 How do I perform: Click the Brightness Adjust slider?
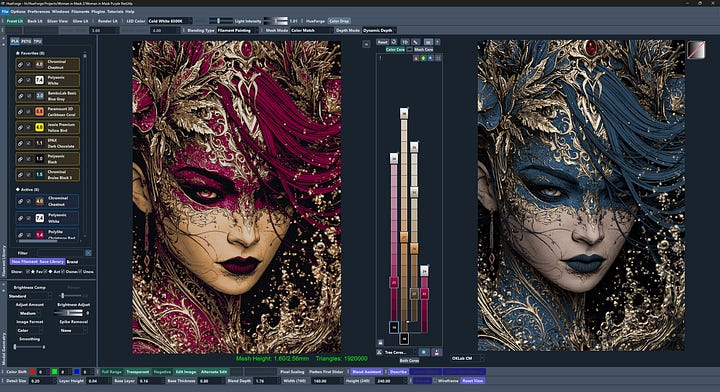point(68,313)
